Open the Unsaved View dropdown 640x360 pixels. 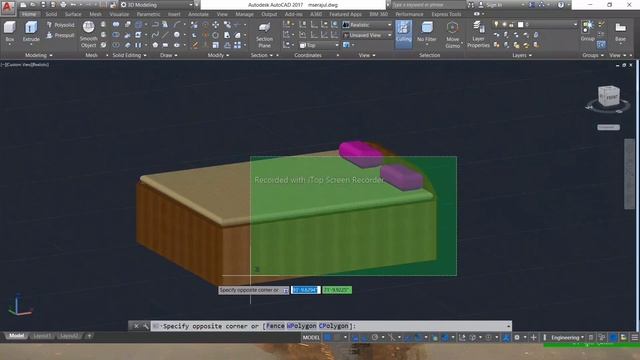367,36
